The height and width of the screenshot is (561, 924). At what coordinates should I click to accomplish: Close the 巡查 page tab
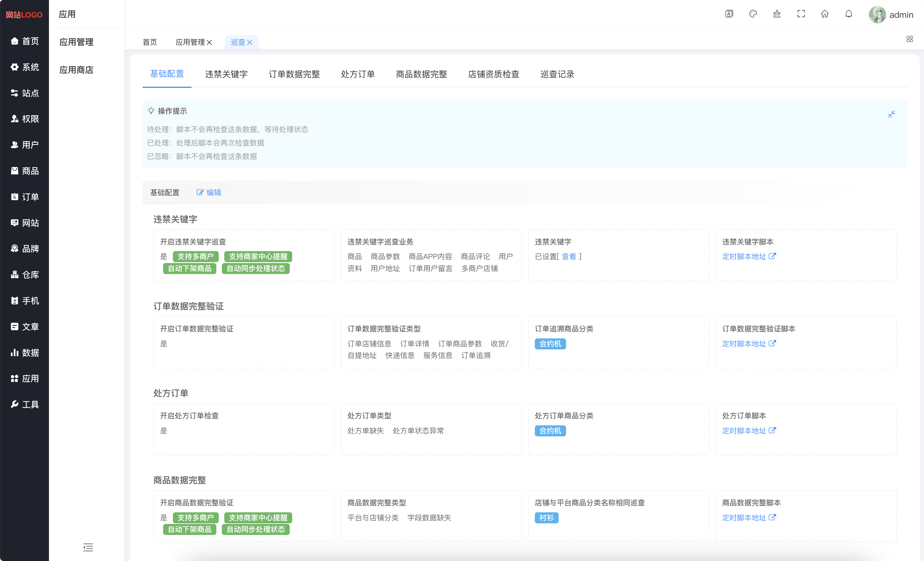point(250,42)
